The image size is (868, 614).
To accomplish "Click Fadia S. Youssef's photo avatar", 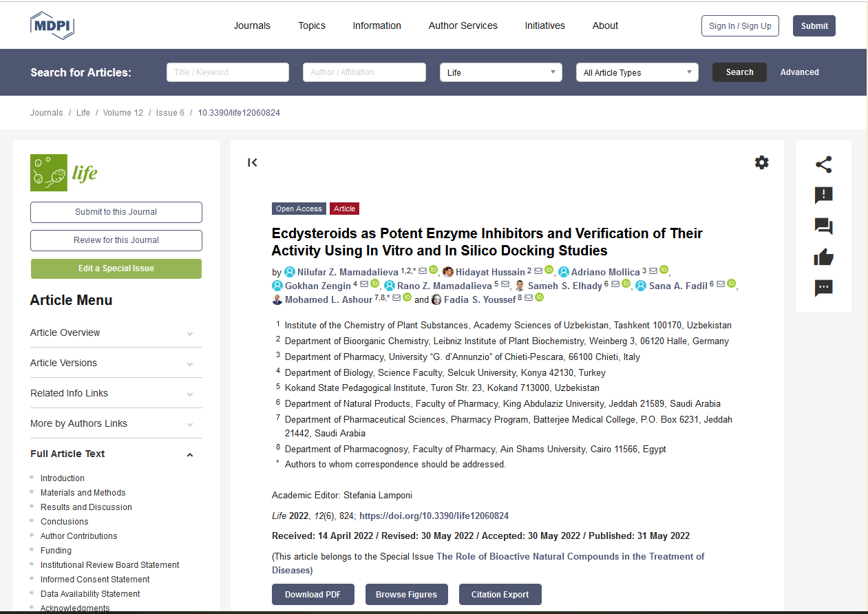I will (436, 299).
